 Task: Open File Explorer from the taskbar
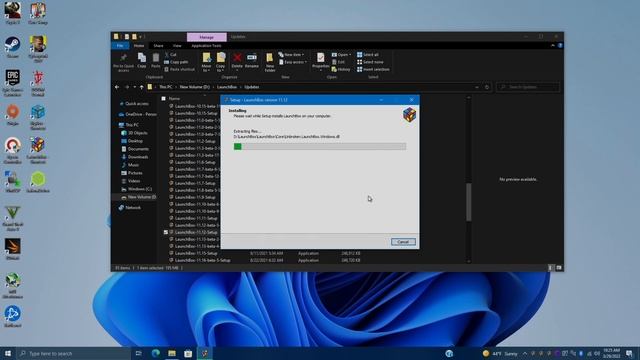click(172, 353)
